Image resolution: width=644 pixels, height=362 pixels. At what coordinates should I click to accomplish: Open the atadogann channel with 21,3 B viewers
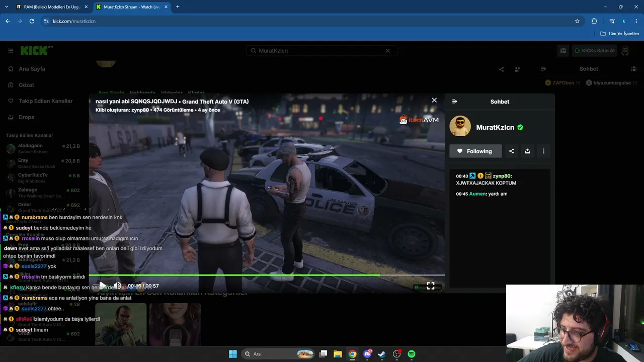[x=43, y=148]
